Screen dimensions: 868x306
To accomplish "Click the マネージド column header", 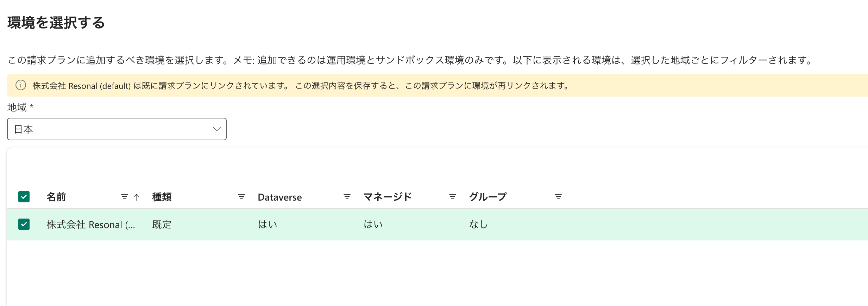I will pyautogui.click(x=387, y=197).
